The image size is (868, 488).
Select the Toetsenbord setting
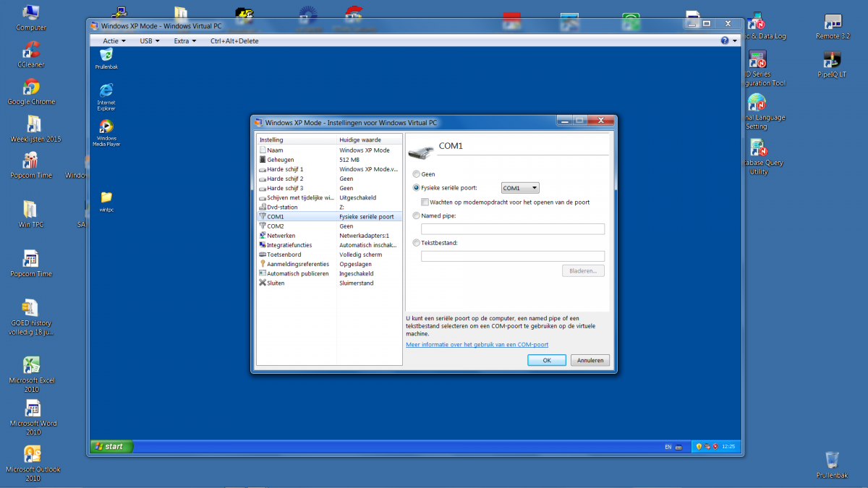(329, 254)
